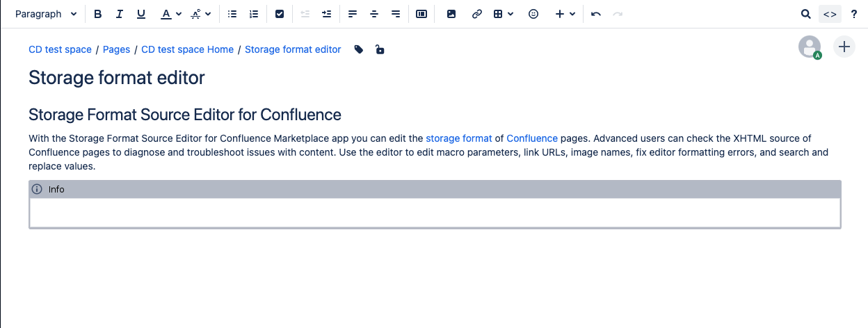This screenshot has width=868, height=328.
Task: Open the more formatting options button
Action: (x=196, y=14)
